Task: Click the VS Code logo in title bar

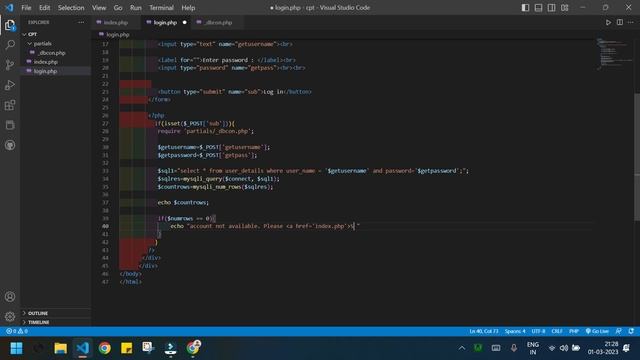Action: point(9,8)
